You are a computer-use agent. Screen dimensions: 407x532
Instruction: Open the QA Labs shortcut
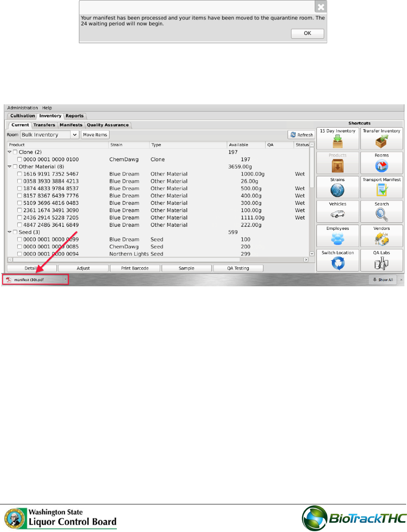pos(382,260)
